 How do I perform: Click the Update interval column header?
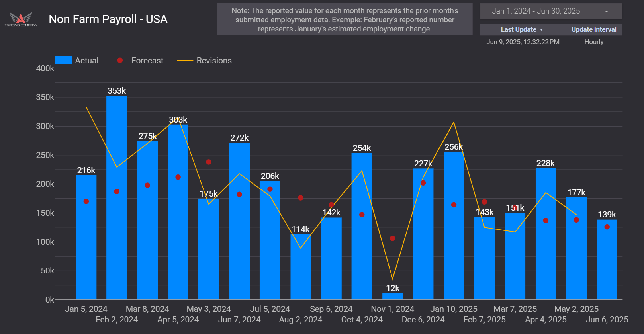click(593, 30)
